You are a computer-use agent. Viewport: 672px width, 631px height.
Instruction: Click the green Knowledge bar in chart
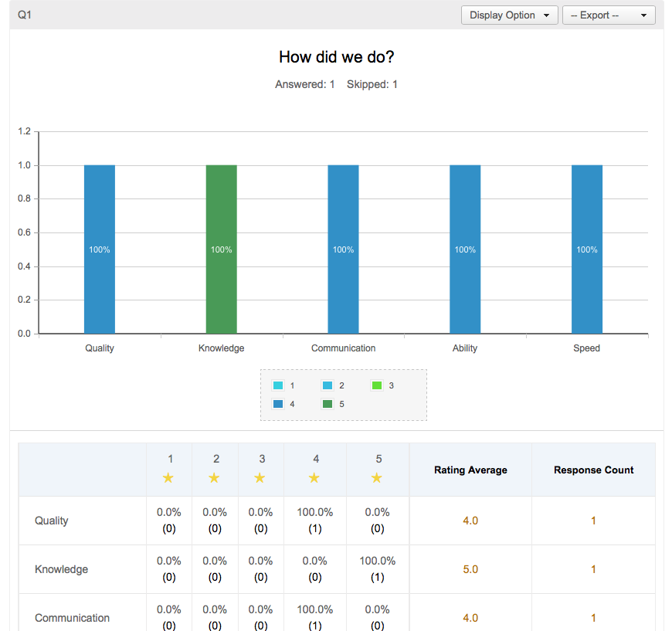(x=222, y=249)
